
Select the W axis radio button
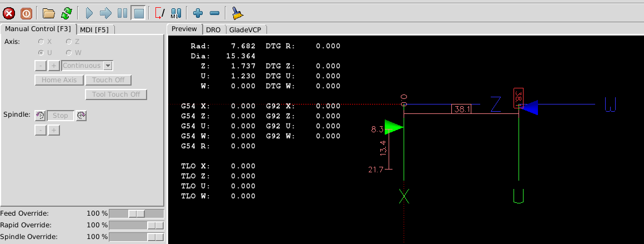point(69,53)
